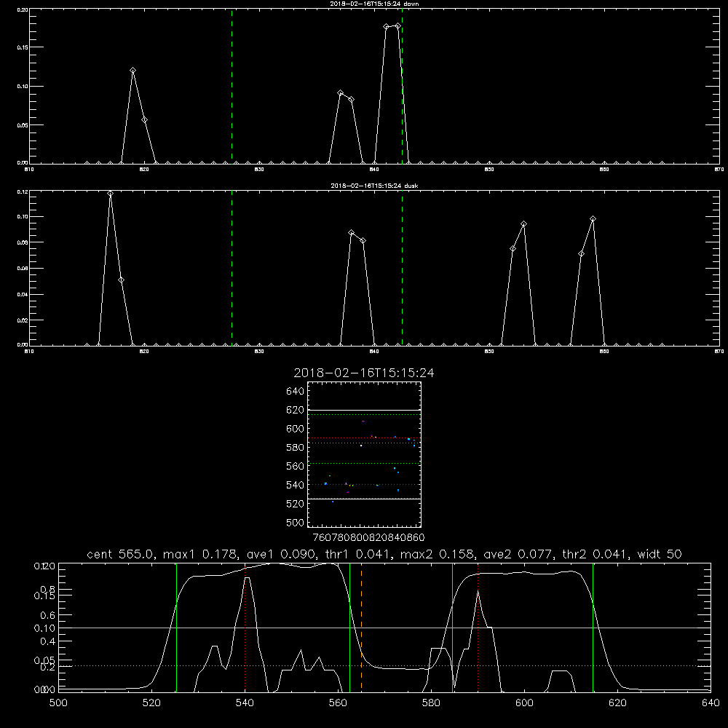Image resolution: width=728 pixels, height=728 pixels.
Task: Select the cyan point below the 525 white line
Action: tap(333, 502)
